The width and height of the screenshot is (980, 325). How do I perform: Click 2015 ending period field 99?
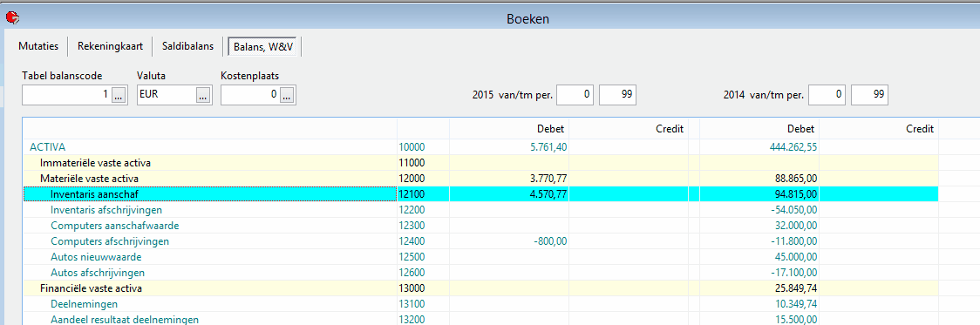tap(617, 95)
